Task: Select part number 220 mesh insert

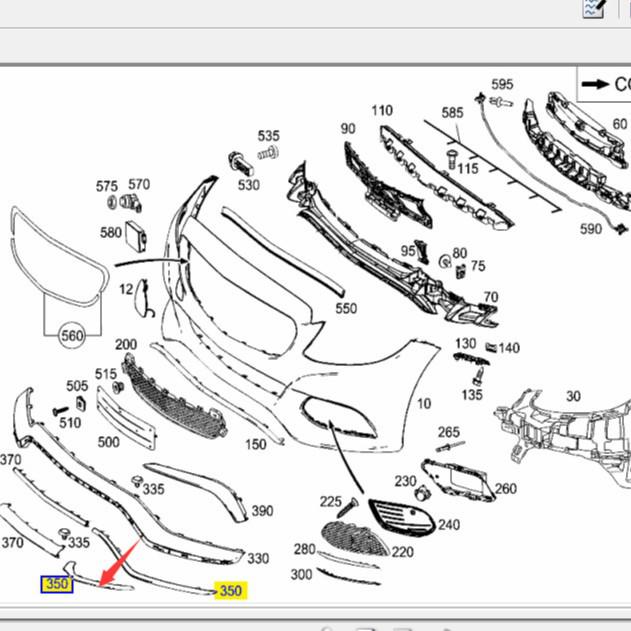Action: tap(402, 551)
